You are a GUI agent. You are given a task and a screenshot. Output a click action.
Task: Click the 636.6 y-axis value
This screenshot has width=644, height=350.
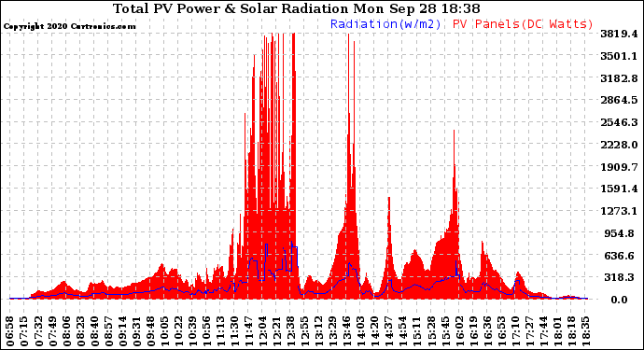point(621,256)
